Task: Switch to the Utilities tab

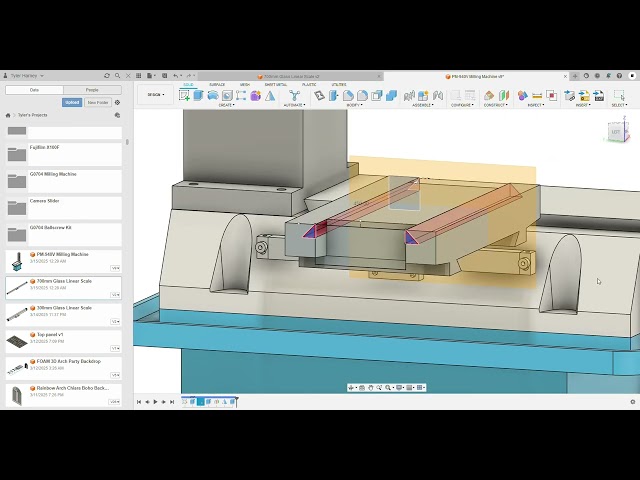Action: click(339, 84)
